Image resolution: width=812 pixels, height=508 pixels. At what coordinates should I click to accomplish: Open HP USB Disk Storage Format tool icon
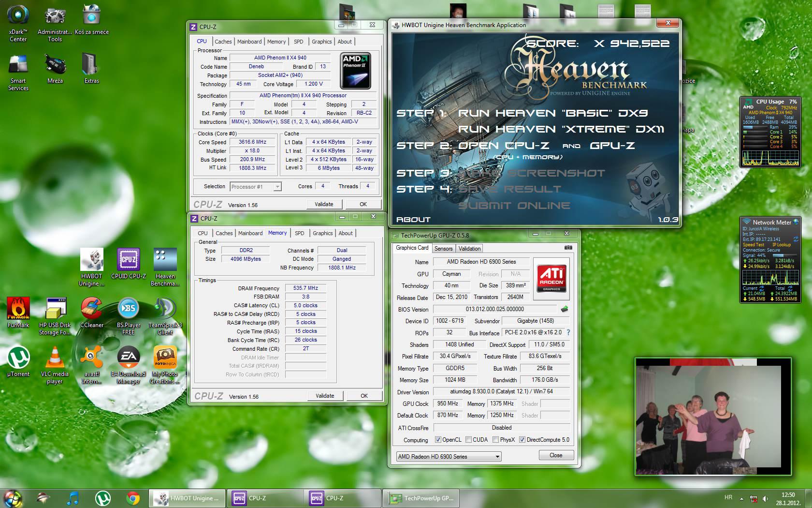click(55, 316)
